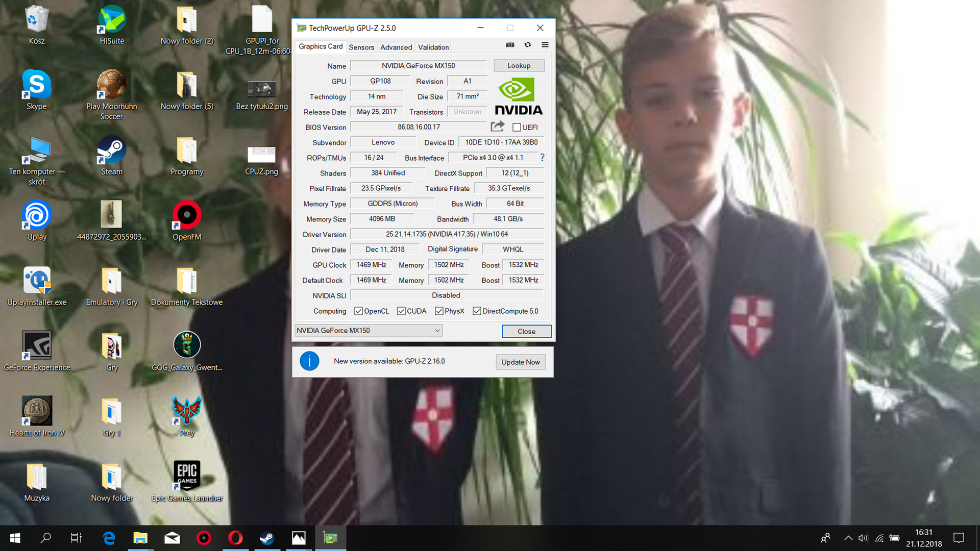980x551 pixels.
Task: Click the taskbar Photos app icon
Action: click(x=299, y=538)
